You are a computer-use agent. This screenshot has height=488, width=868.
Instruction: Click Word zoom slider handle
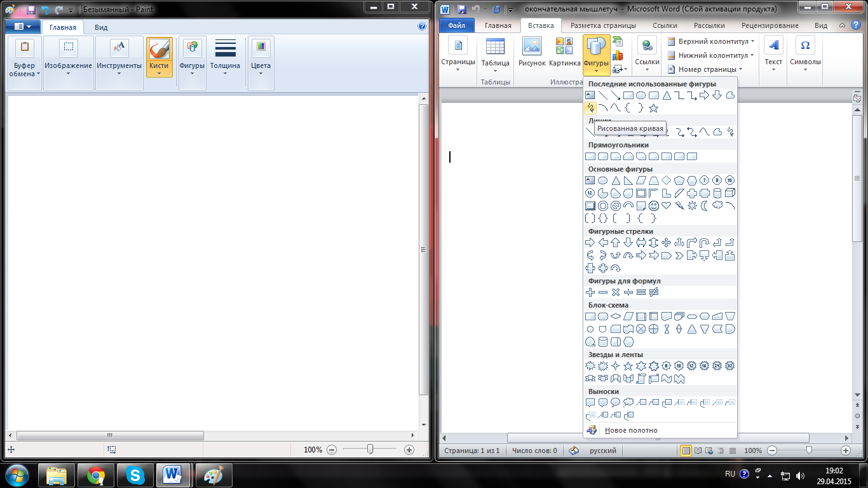click(808, 451)
